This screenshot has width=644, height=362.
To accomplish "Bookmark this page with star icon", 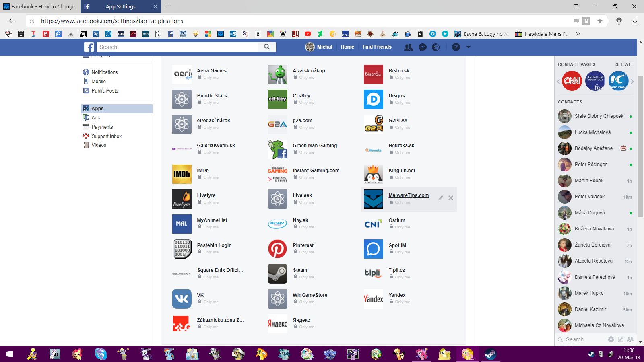I will click(600, 21).
